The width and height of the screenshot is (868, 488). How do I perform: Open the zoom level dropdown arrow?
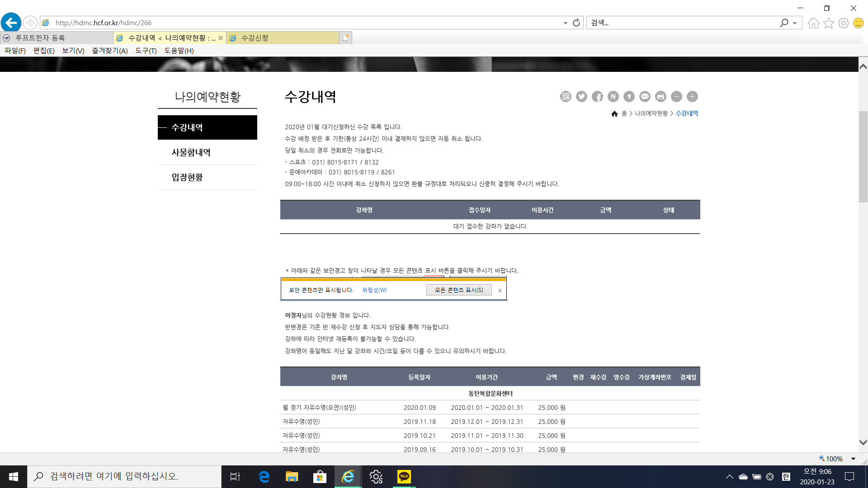click(853, 459)
